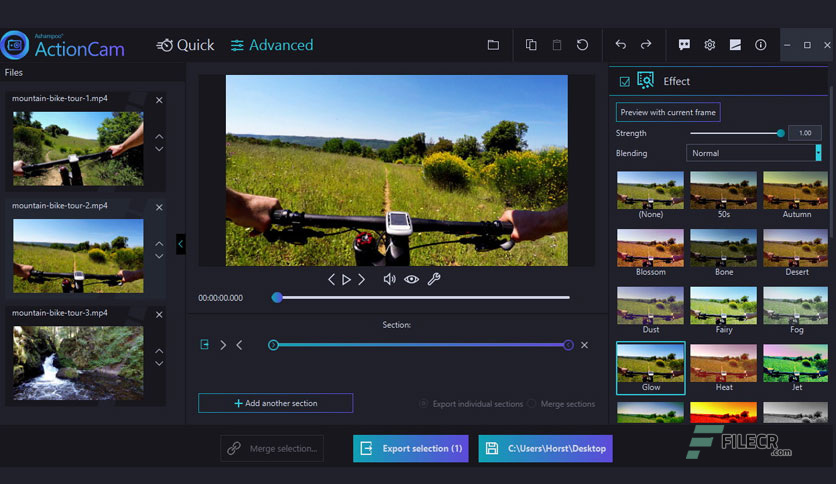Move mountain-bike-tour-3.mp4 down

(159, 363)
